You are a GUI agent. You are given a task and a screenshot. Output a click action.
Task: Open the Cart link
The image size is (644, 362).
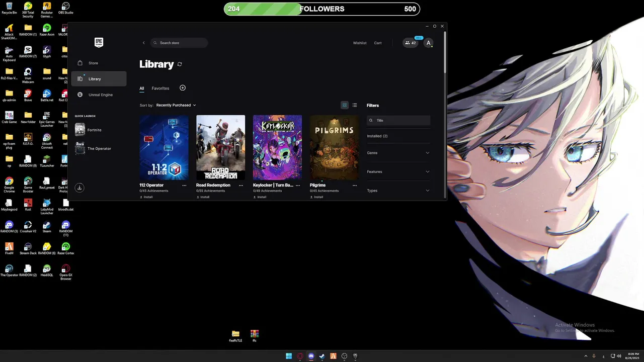(378, 43)
